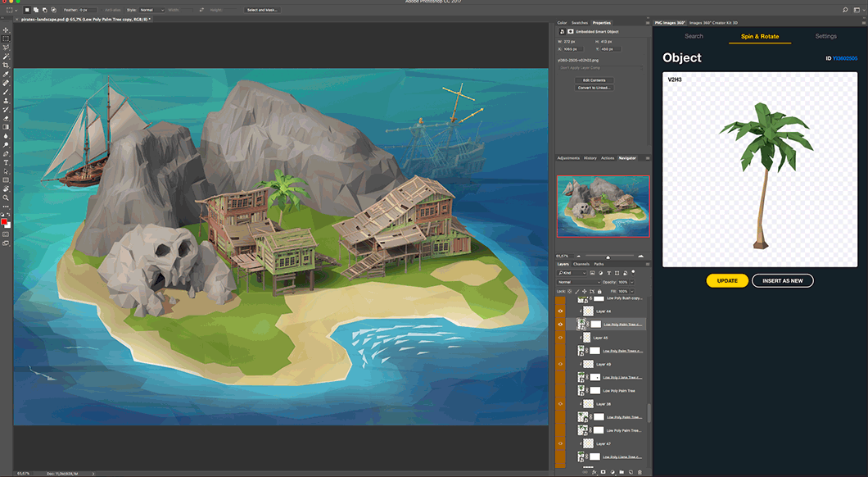Screen dimensions: 868x477
Task: Open Photoshop search in the options bar
Action: point(845,10)
